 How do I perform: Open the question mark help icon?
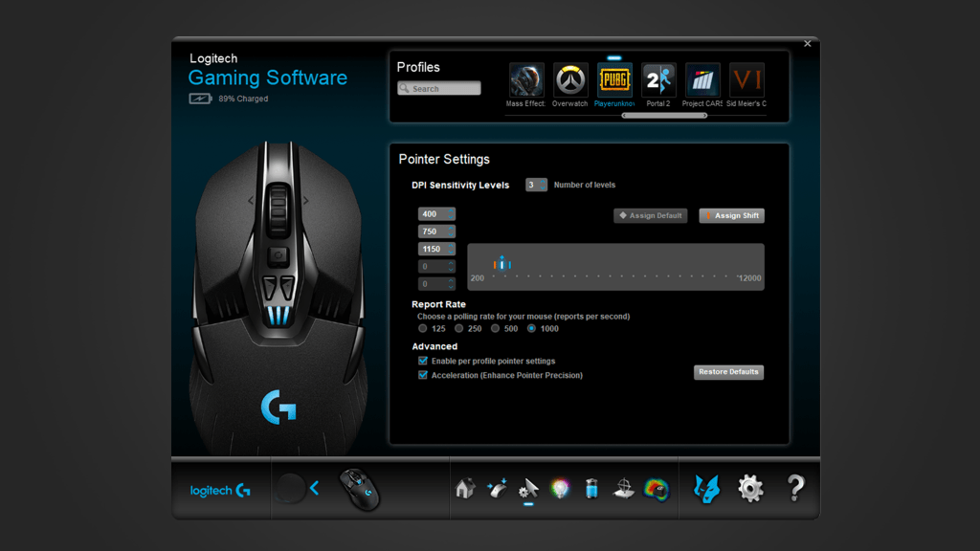point(795,489)
